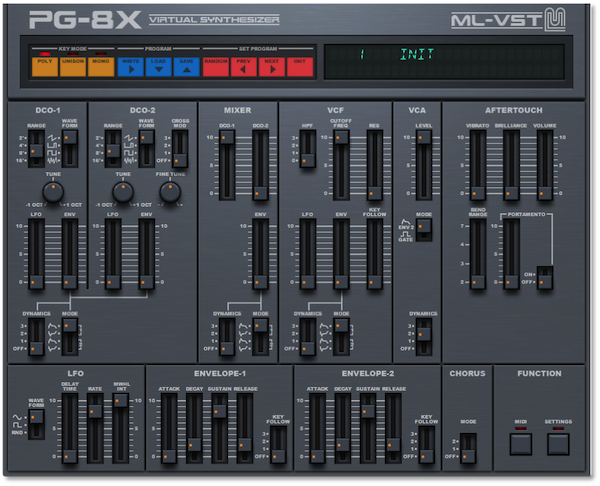The image size is (600, 486).
Task: Go to PREV program
Action: point(244,67)
